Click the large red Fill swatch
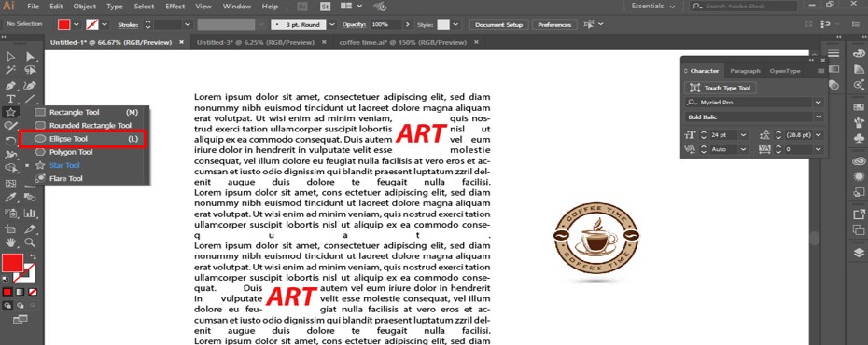 click(x=12, y=264)
